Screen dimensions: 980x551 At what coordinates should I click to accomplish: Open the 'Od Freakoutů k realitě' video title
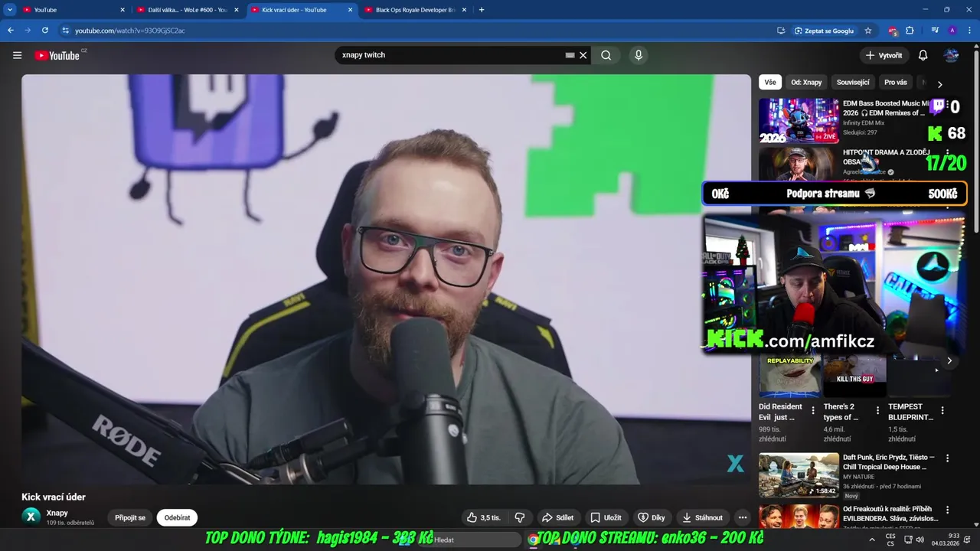point(890,514)
